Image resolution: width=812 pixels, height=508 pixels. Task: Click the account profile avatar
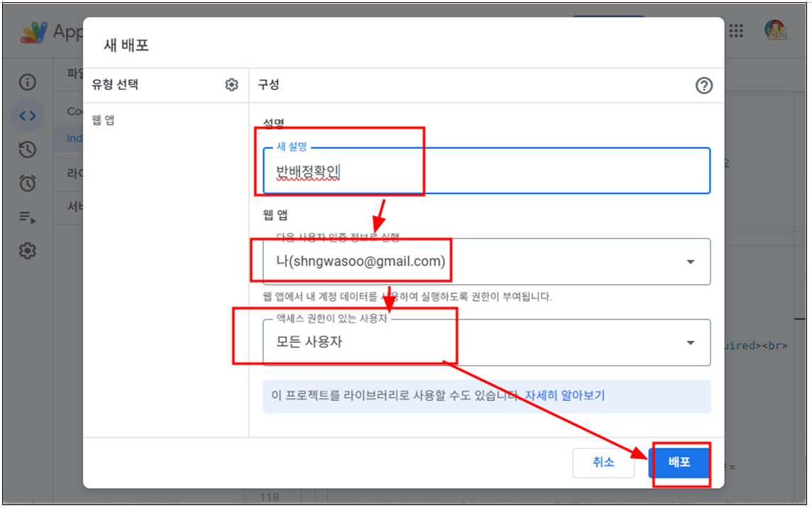(775, 30)
